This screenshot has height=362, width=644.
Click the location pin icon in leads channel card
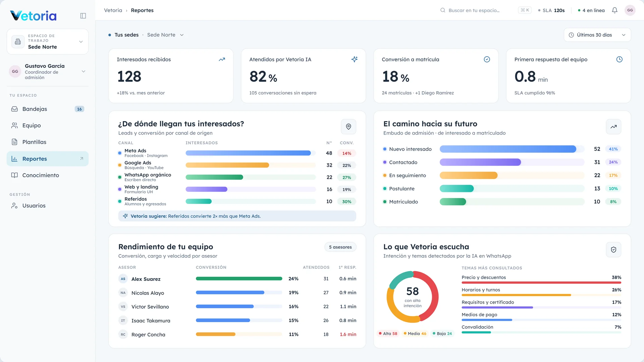coord(348,126)
